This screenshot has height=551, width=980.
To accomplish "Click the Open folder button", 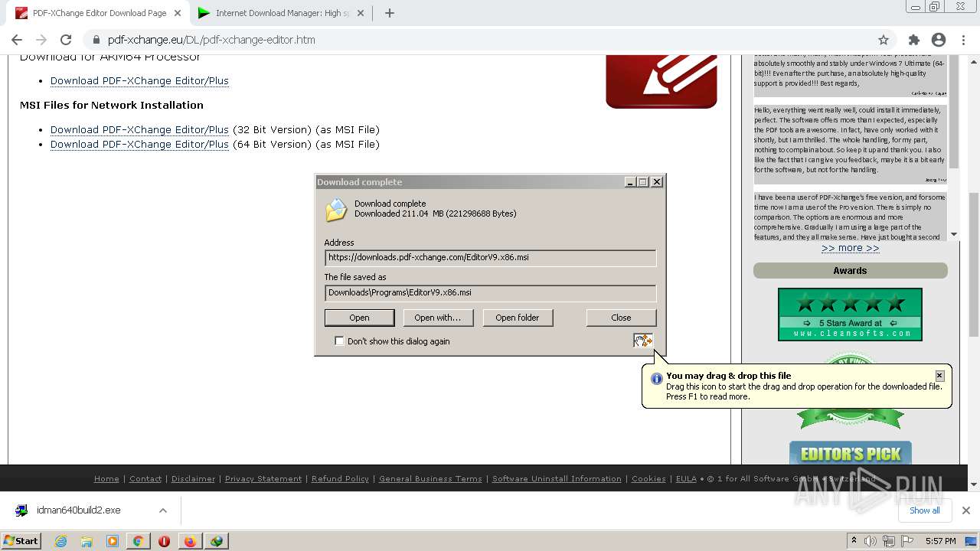I will (518, 318).
